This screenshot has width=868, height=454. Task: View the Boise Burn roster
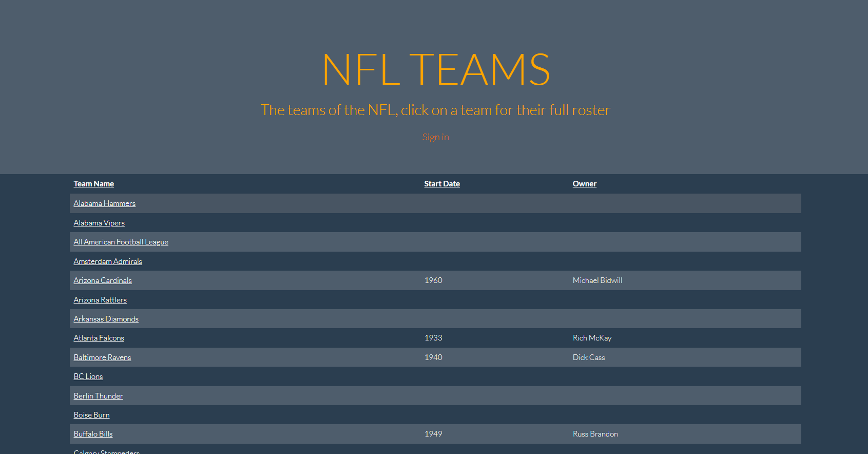[91, 415]
